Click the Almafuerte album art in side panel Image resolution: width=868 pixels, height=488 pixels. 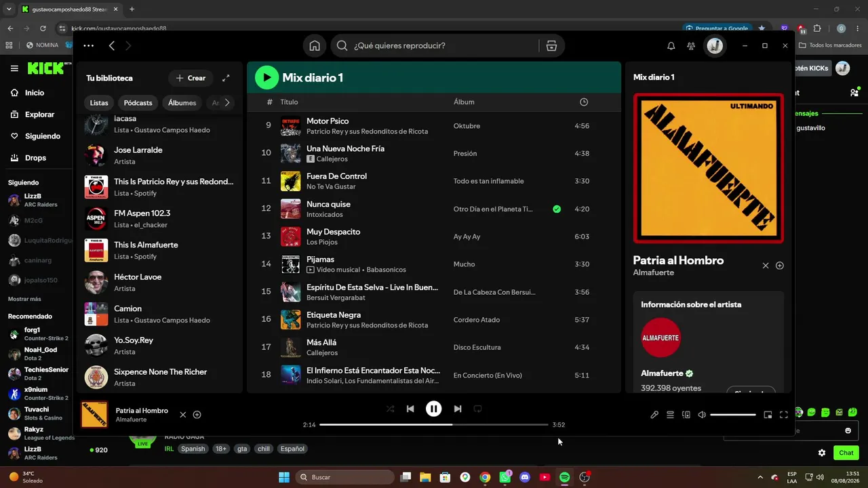(x=709, y=168)
